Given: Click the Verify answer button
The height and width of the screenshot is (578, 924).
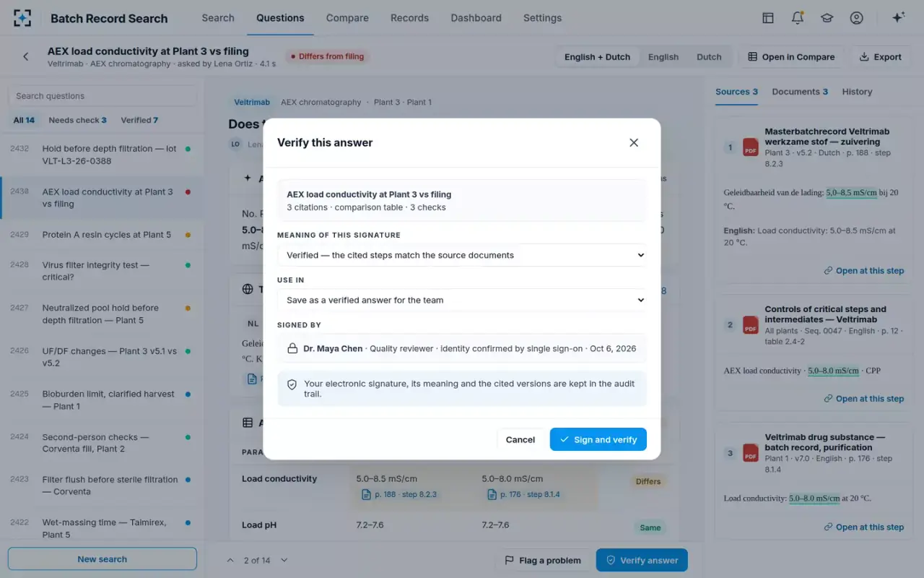Looking at the screenshot, I should (642, 560).
